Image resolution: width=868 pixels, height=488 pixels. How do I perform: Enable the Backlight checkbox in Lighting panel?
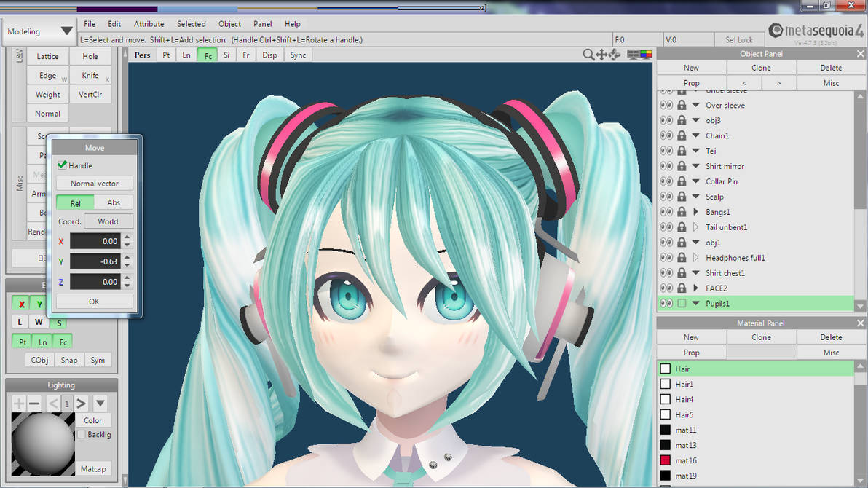click(x=82, y=434)
